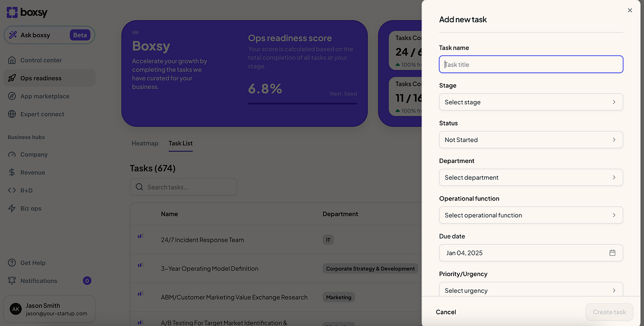
Task: Click the AK user avatar
Action: click(16, 309)
